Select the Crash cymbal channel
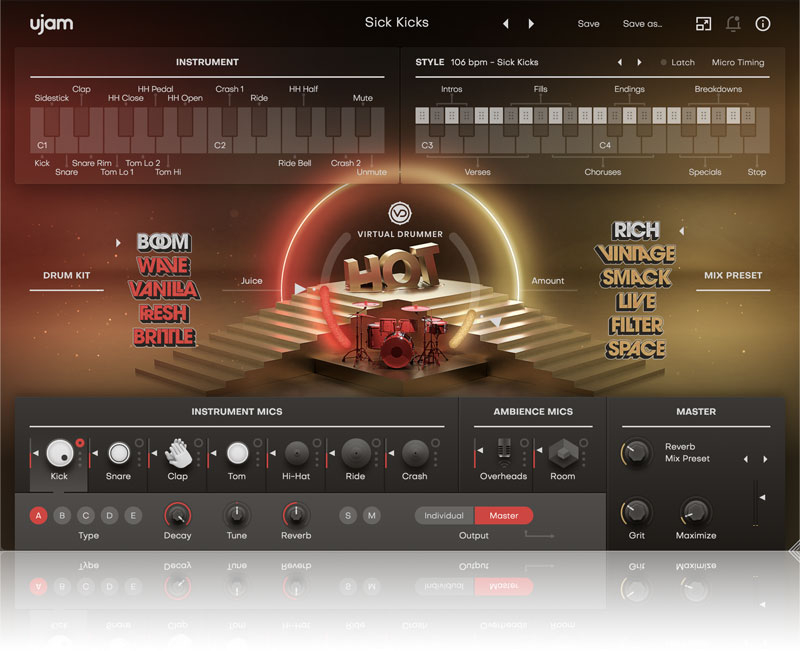The image size is (800, 651). click(x=414, y=453)
